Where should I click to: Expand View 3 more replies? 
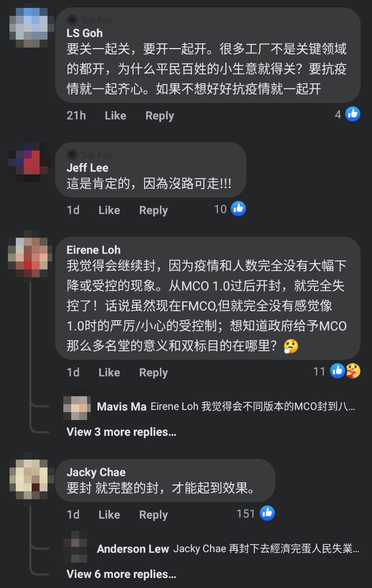121,432
